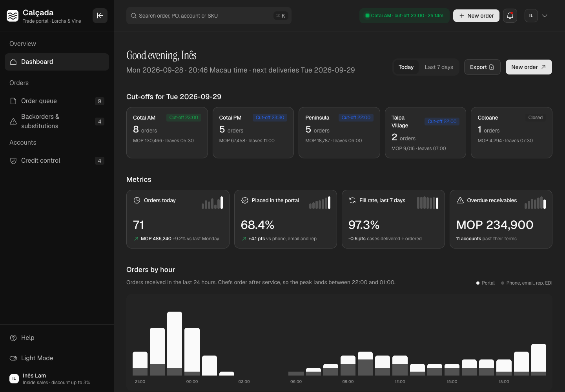Click New order with arrow icon
The image size is (565, 392).
(529, 67)
